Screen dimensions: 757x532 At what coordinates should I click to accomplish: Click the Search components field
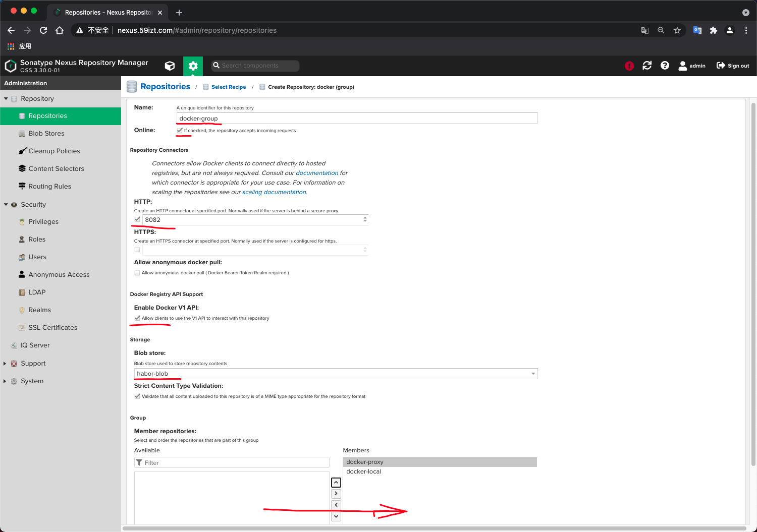(x=255, y=66)
